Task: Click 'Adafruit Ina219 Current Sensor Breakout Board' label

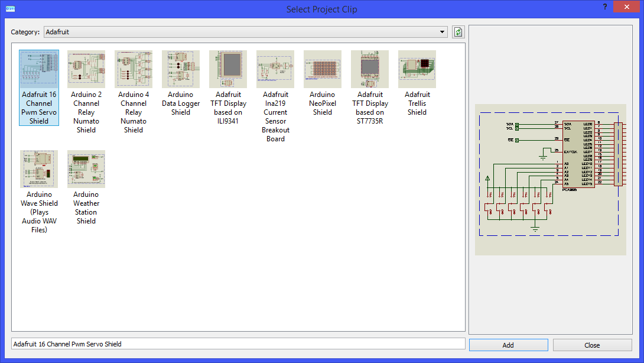Action: click(x=275, y=116)
